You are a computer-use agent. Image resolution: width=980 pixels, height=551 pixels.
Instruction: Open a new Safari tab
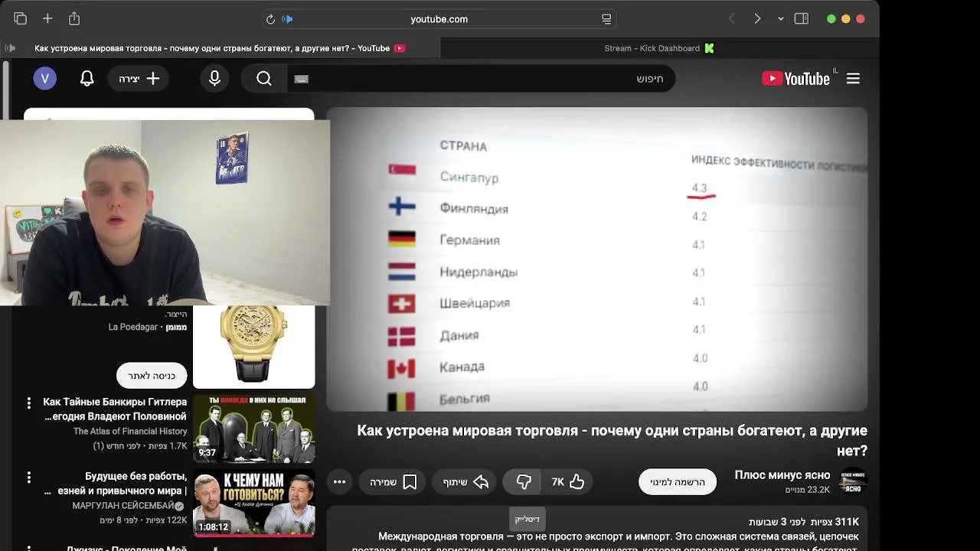[47, 18]
